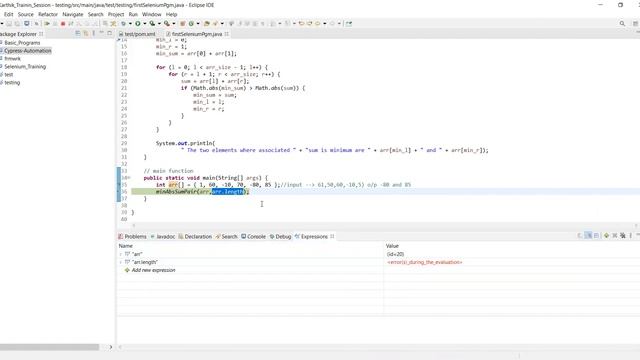Maximize the Package Explorer view

(x=109, y=33)
